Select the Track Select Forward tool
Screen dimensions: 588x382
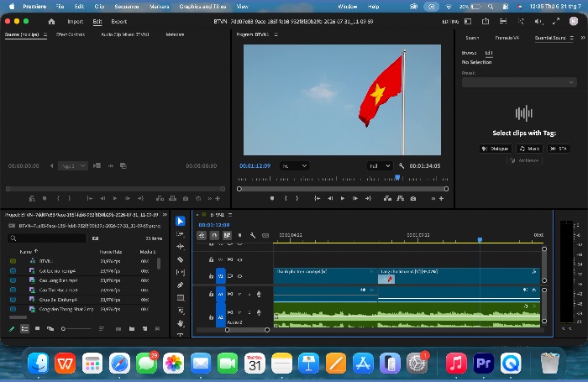point(181,234)
